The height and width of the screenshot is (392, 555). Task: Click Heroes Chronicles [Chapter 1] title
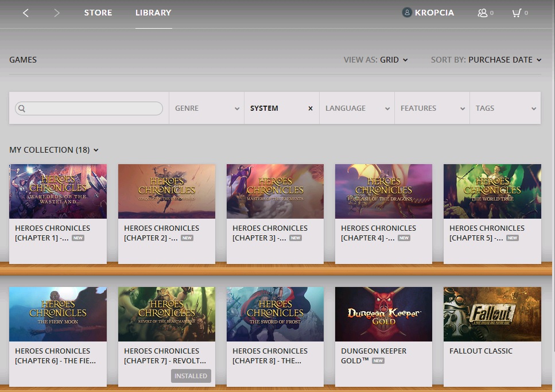(x=52, y=233)
